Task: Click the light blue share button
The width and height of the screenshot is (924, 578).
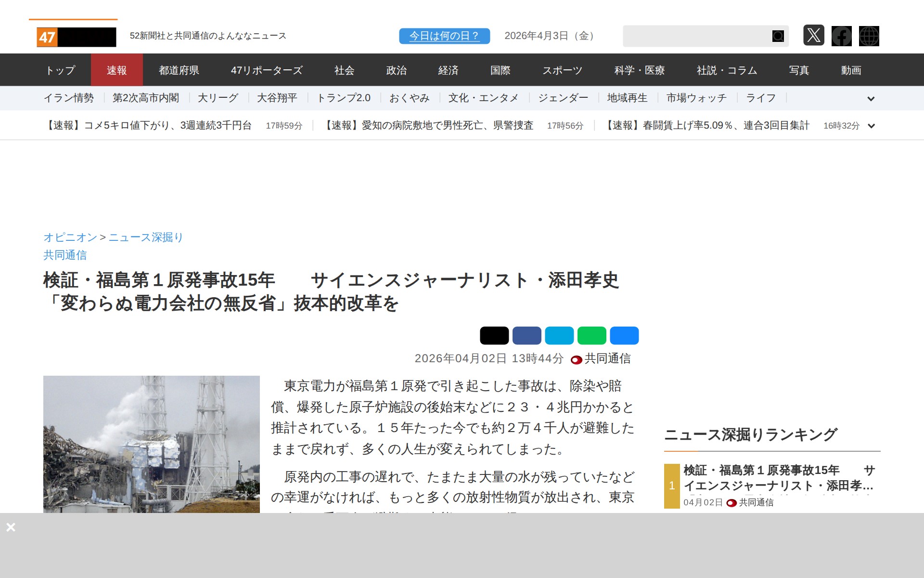Action: [x=559, y=336]
